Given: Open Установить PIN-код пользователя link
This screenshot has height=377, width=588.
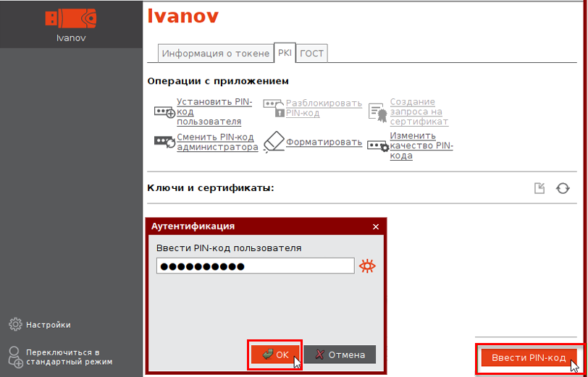Looking at the screenshot, I should pos(214,111).
